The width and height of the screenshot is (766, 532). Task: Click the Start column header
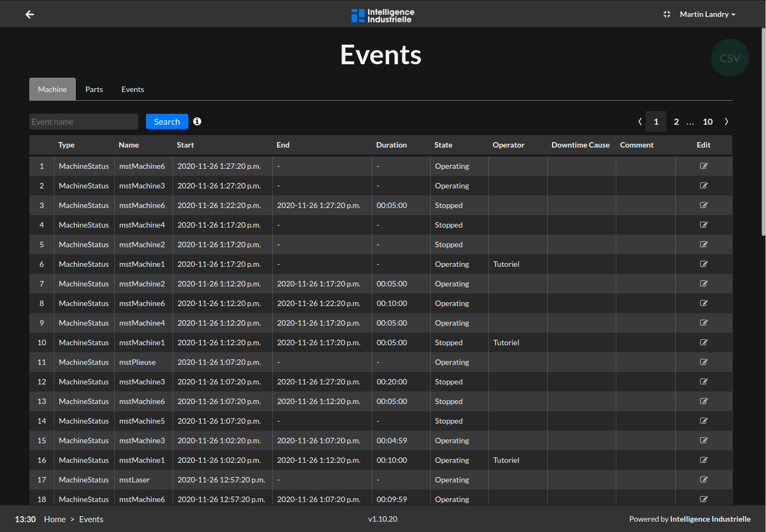tap(185, 145)
